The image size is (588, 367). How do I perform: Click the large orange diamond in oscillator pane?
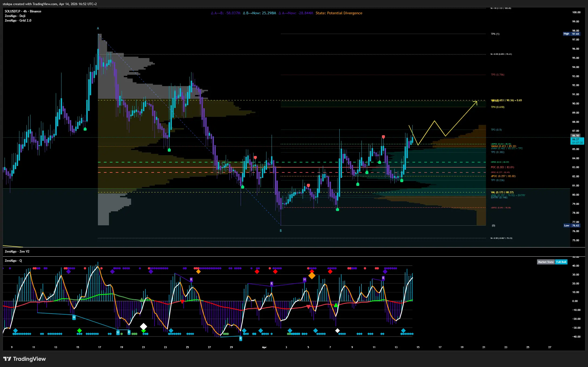312,276
